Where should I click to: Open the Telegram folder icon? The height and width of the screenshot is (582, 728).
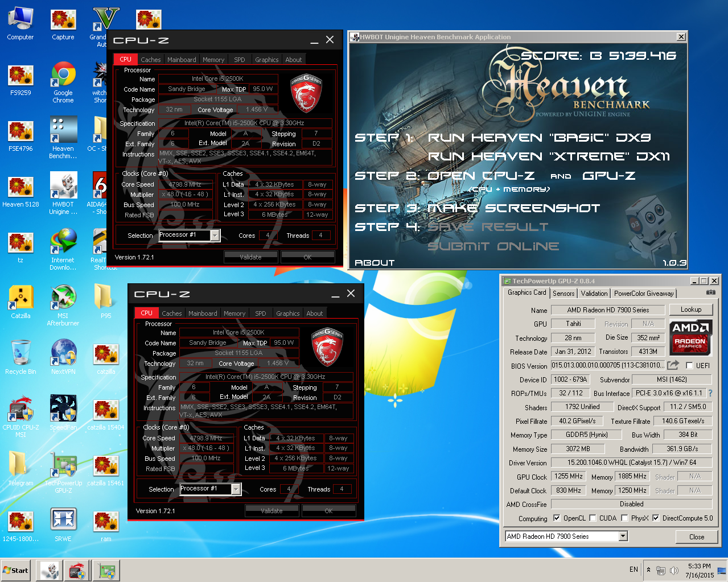coord(20,469)
